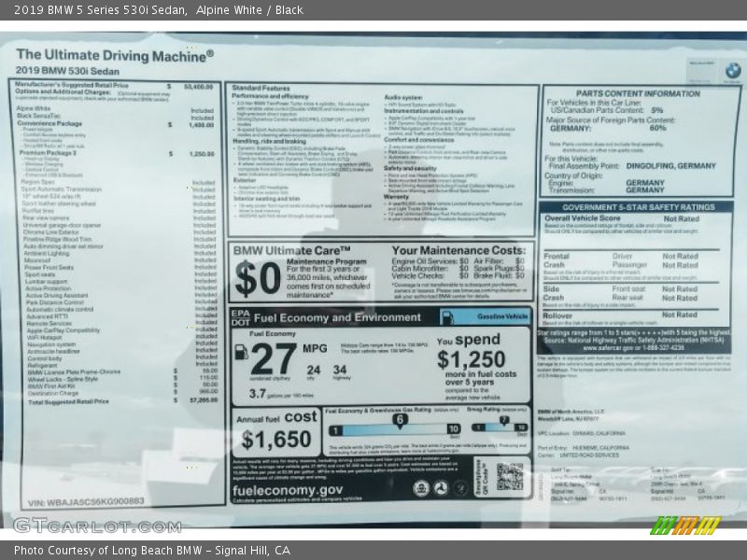Select the Sport Automatic Transmission option
747x560 pixels.
click(x=119, y=189)
